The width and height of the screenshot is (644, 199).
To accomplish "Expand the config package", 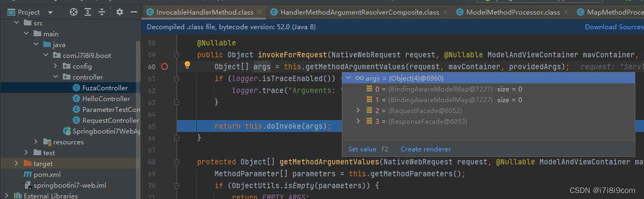I will [55, 66].
